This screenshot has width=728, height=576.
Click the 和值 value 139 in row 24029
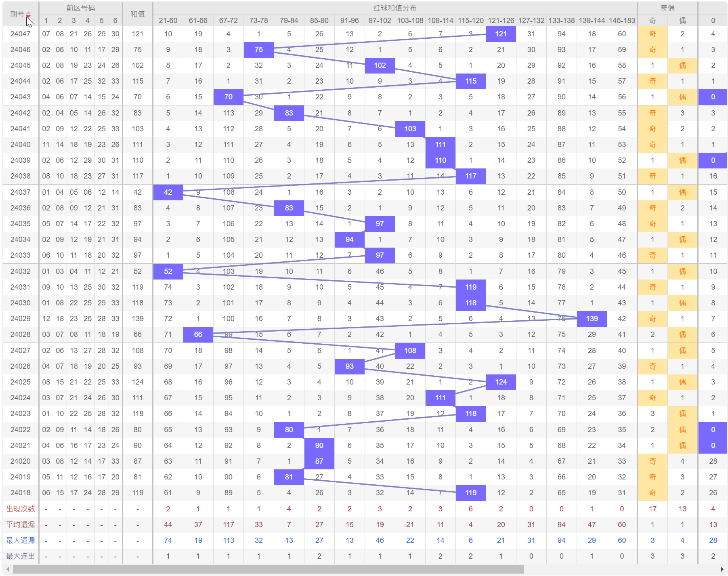click(x=138, y=319)
